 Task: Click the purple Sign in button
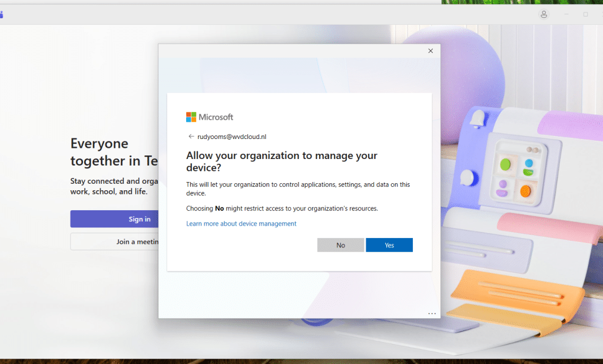114,219
